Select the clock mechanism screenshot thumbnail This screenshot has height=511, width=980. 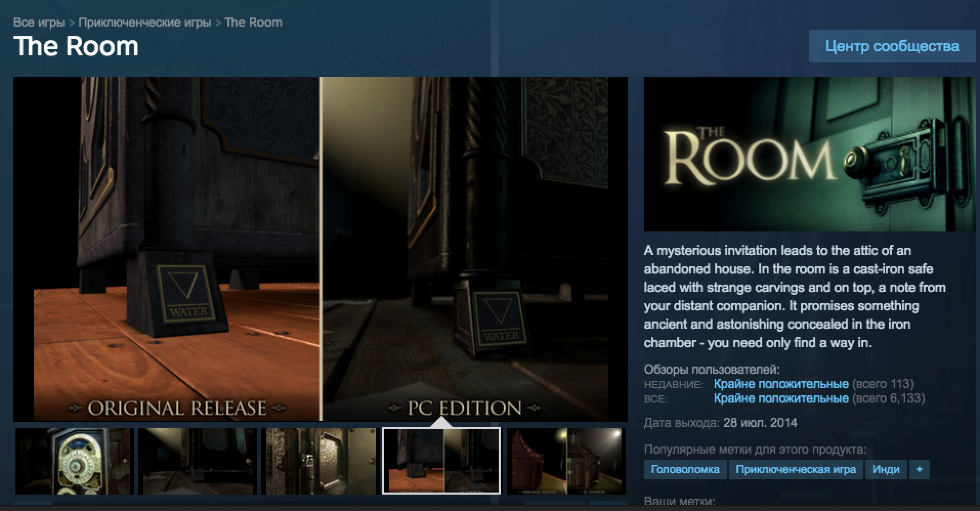75,461
